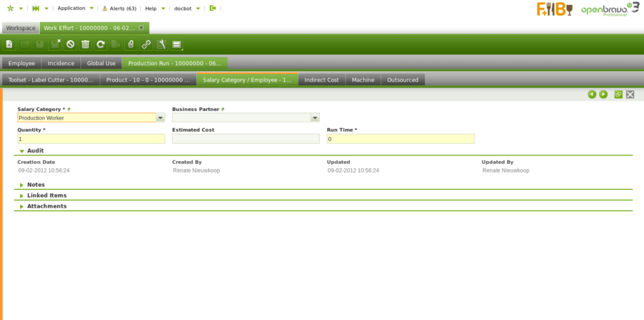Image resolution: width=644 pixels, height=320 pixels.
Task: Open attachments with the paperclip icon
Action: click(130, 44)
